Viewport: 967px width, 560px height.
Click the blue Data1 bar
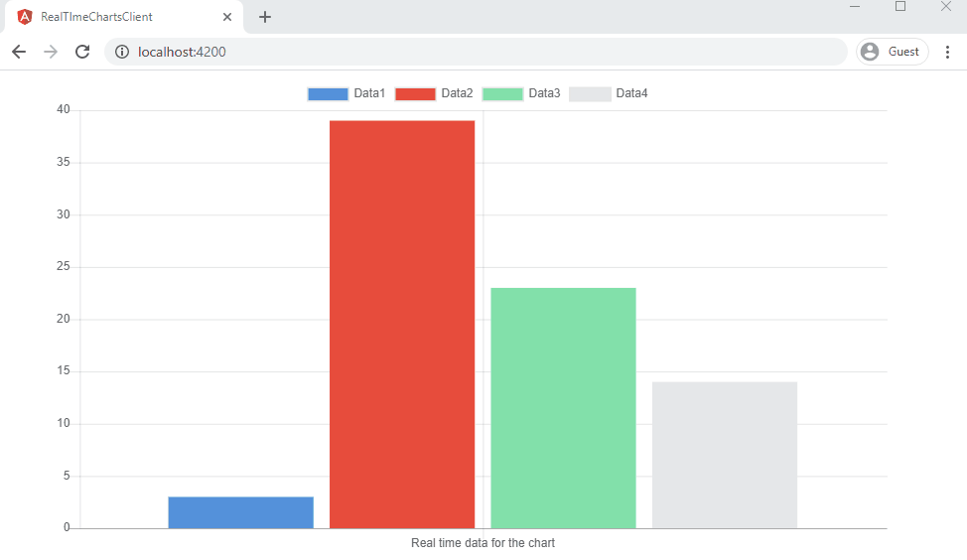point(241,512)
